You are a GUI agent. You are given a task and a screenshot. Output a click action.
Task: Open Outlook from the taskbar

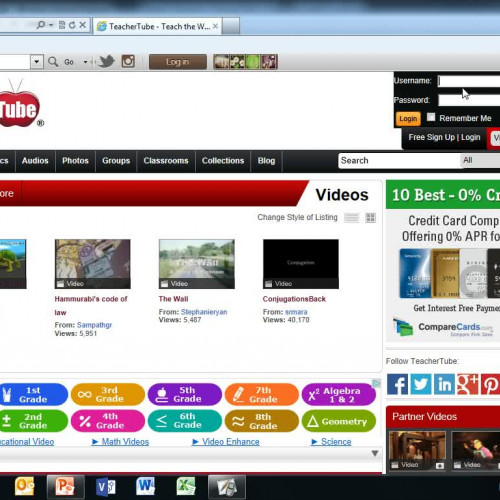pos(24,486)
